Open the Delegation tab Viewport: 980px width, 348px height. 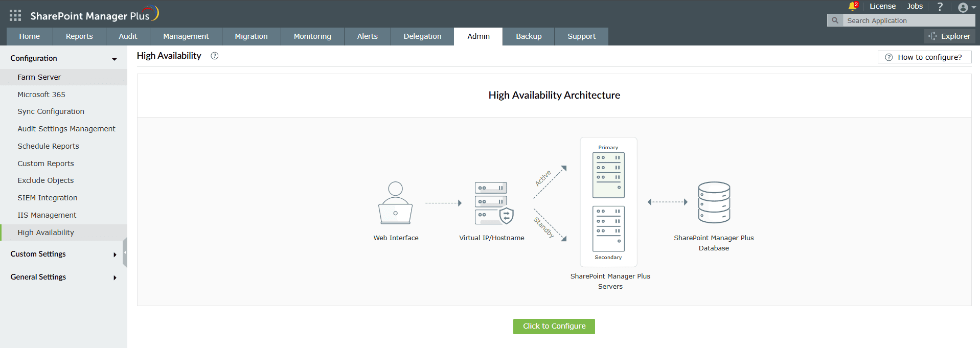click(x=422, y=36)
